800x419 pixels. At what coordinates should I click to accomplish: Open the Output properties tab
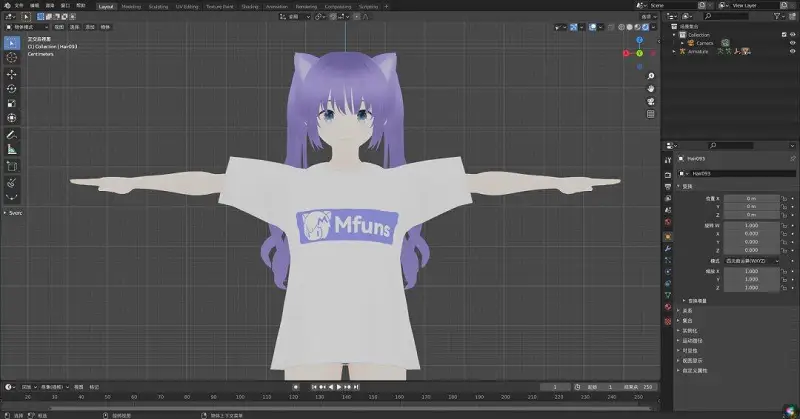click(668, 187)
